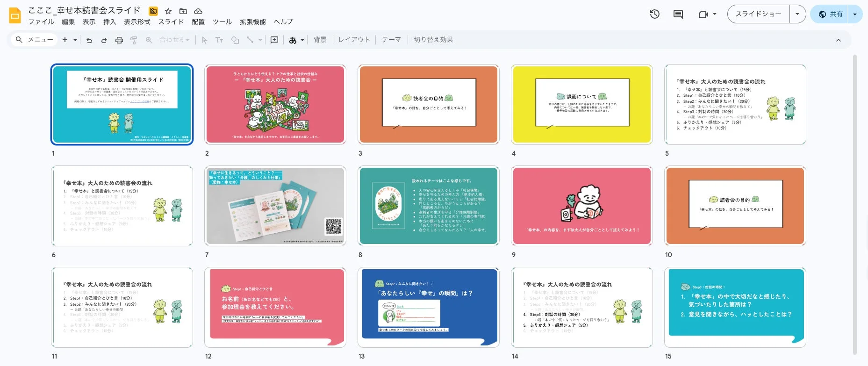The height and width of the screenshot is (366, 868).
Task: Open version history clock icon
Action: click(654, 14)
